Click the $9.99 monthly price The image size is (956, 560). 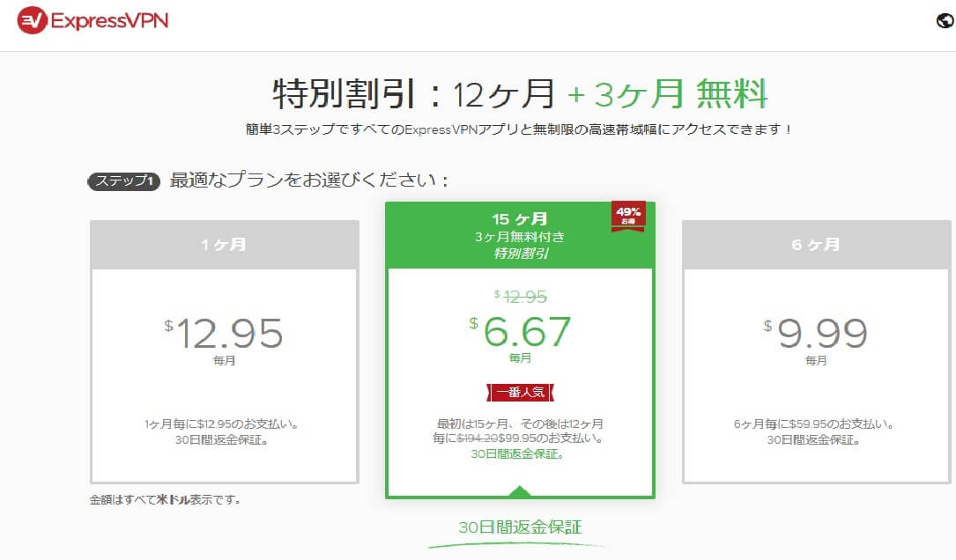(816, 334)
